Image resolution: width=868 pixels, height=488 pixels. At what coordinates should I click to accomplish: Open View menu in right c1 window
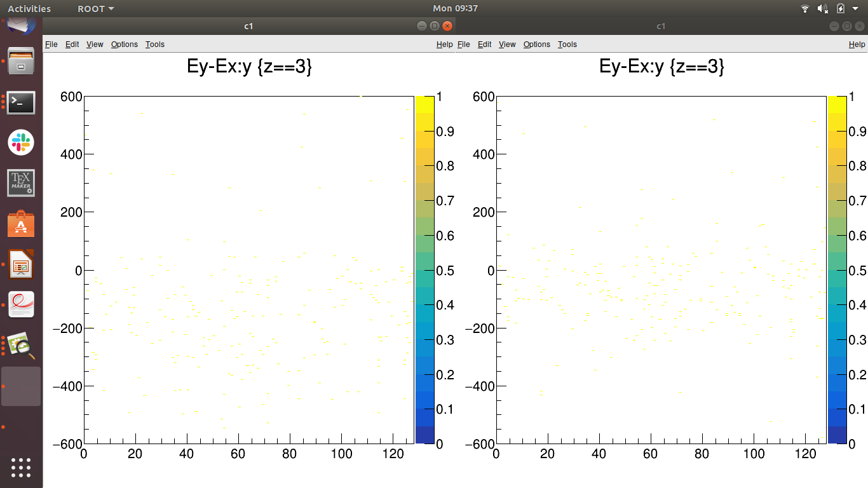pos(507,44)
